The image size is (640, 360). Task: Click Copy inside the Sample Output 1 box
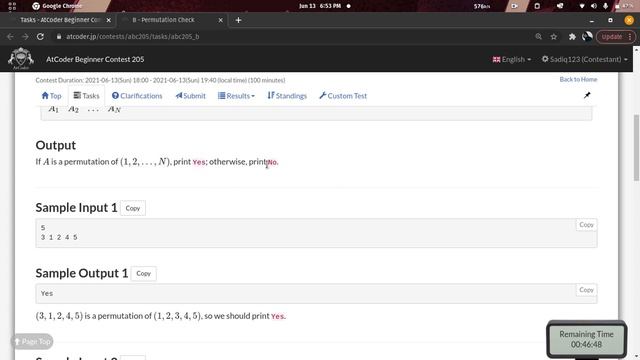click(x=587, y=290)
